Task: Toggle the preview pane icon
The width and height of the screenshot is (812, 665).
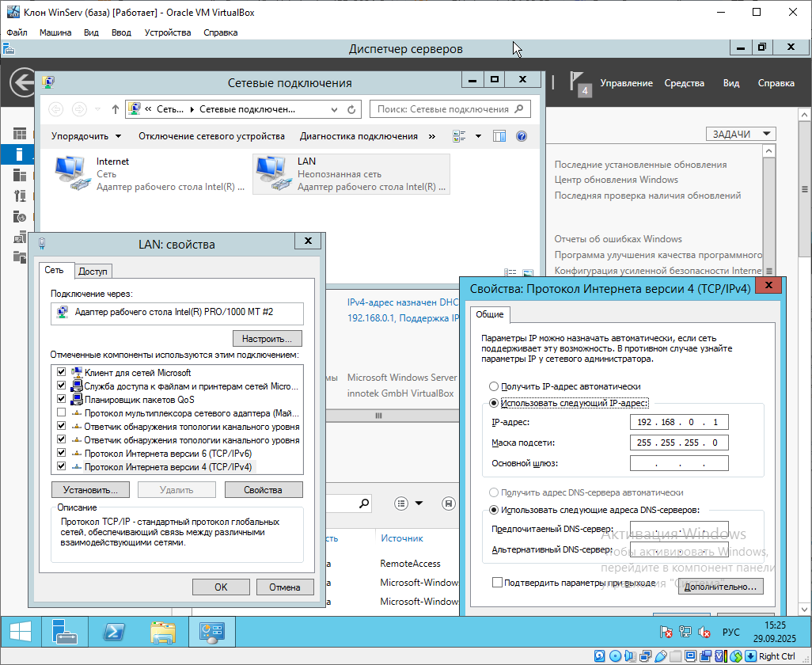Action: [499, 136]
